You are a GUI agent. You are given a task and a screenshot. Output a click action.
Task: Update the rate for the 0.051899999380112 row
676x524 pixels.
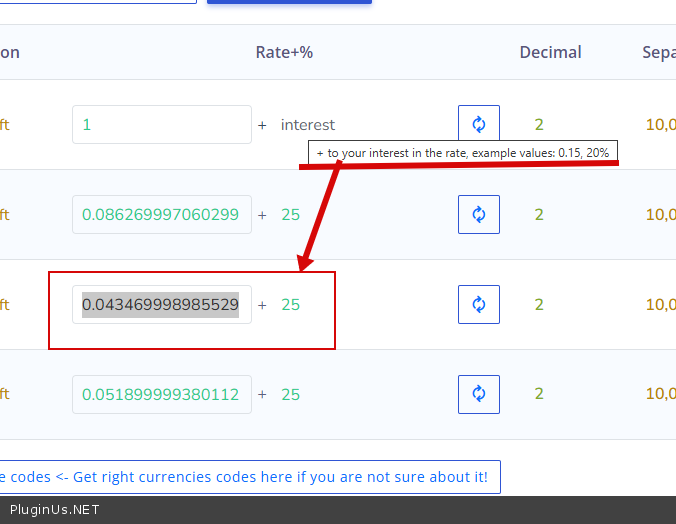478,394
